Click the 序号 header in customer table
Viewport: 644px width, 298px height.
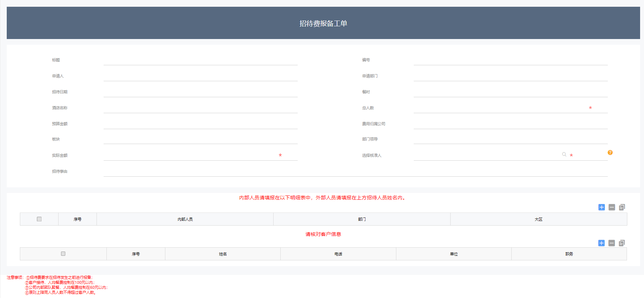[136, 254]
